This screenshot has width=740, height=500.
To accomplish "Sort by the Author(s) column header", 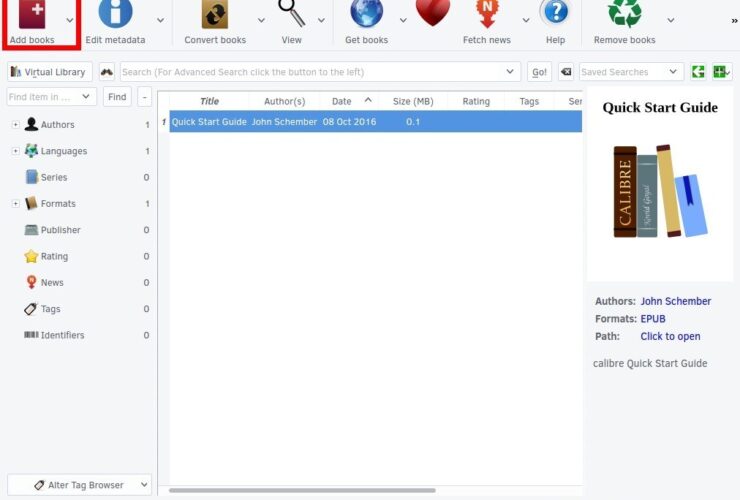I will pyautogui.click(x=285, y=101).
